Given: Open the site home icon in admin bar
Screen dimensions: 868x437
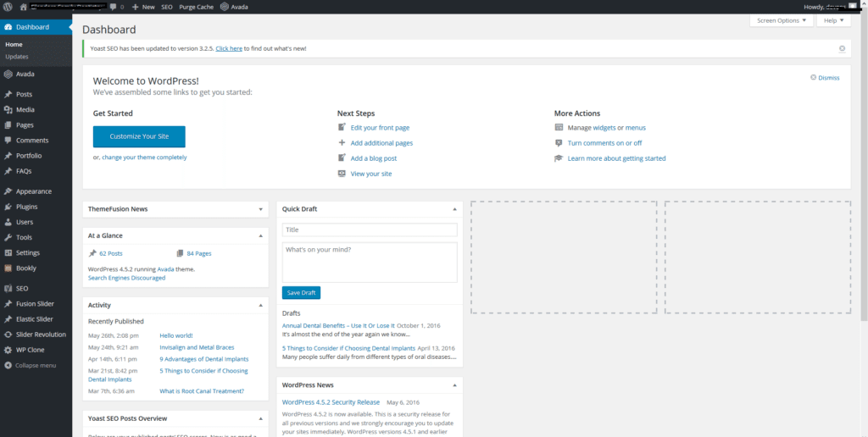Looking at the screenshot, I should click(23, 7).
